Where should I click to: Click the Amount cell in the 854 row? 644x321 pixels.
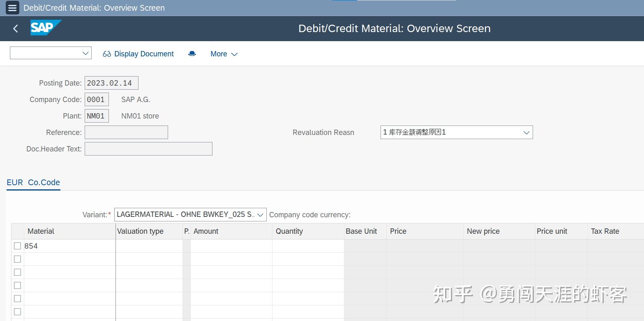click(231, 246)
